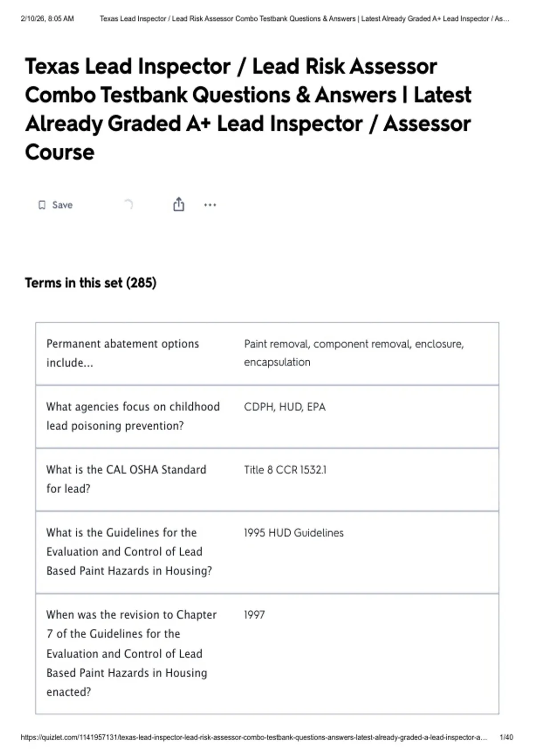Open the quizlet.com URL in footer
This screenshot has height=756, width=534.
click(x=254, y=737)
